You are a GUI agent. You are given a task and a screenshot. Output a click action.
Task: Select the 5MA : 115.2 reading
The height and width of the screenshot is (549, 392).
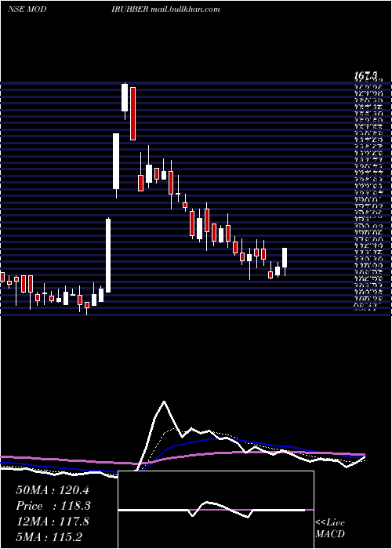pos(49,536)
